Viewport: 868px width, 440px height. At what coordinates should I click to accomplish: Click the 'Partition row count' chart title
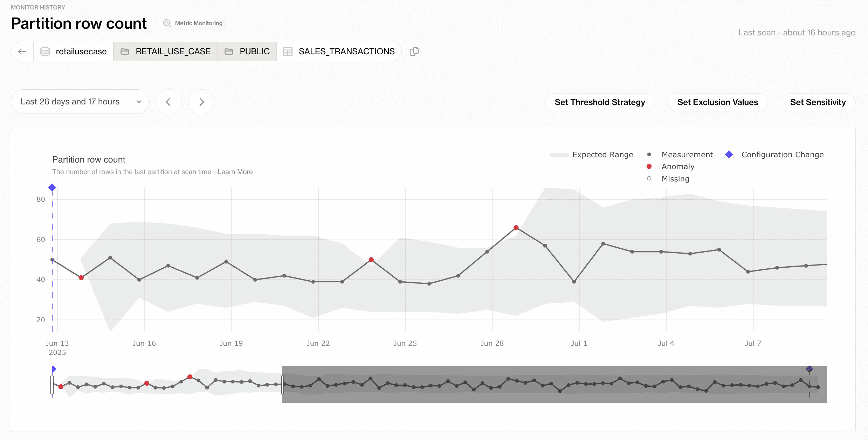pyautogui.click(x=89, y=160)
